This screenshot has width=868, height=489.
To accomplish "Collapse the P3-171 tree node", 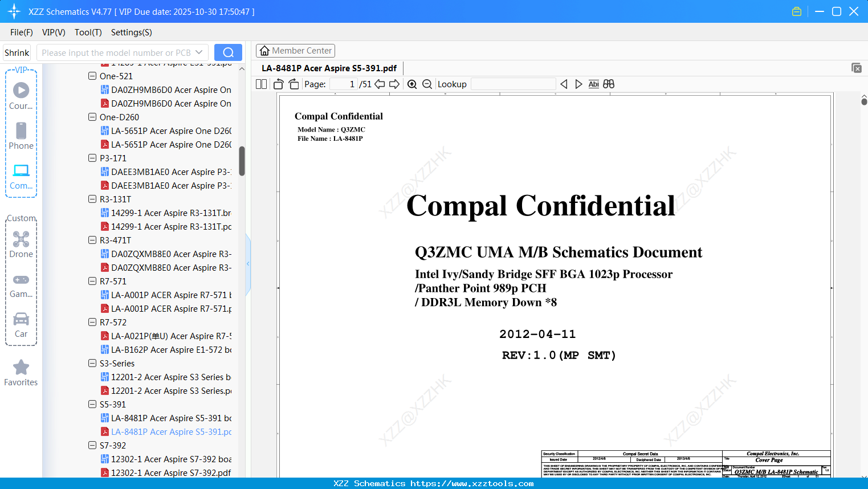I will pos(92,158).
